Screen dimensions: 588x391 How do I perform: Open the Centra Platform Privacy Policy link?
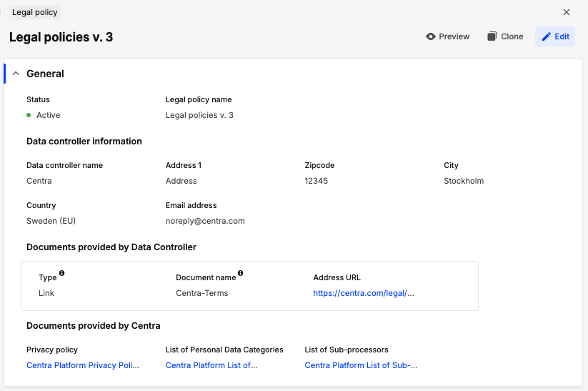(83, 365)
